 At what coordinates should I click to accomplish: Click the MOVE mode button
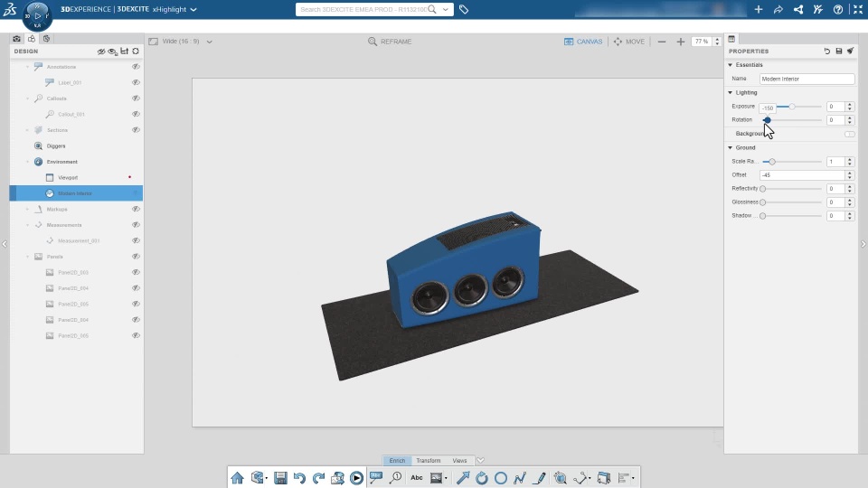click(x=629, y=42)
